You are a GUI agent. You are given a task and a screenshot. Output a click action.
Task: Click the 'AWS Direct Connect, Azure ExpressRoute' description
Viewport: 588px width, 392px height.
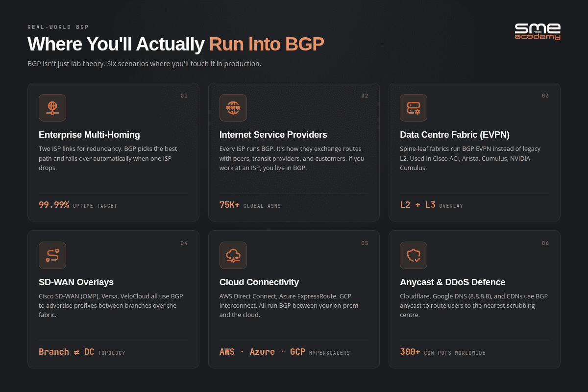click(289, 306)
